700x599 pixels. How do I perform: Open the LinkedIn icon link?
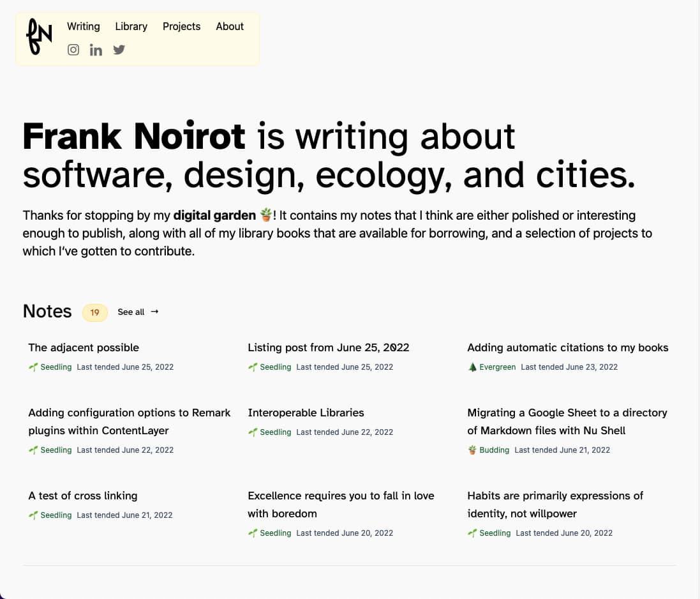point(96,50)
